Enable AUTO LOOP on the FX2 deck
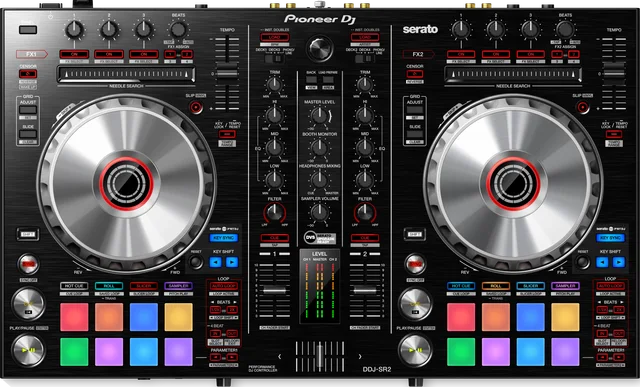 (x=611, y=286)
